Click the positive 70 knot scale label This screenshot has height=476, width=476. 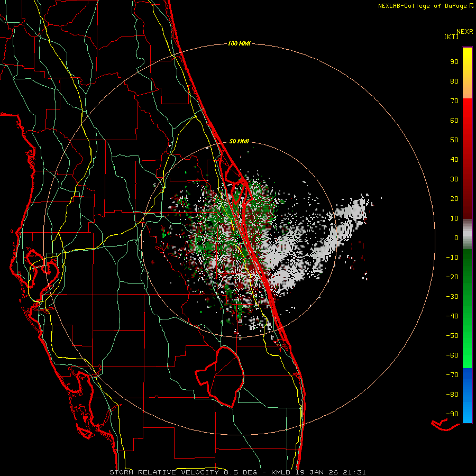coord(454,101)
